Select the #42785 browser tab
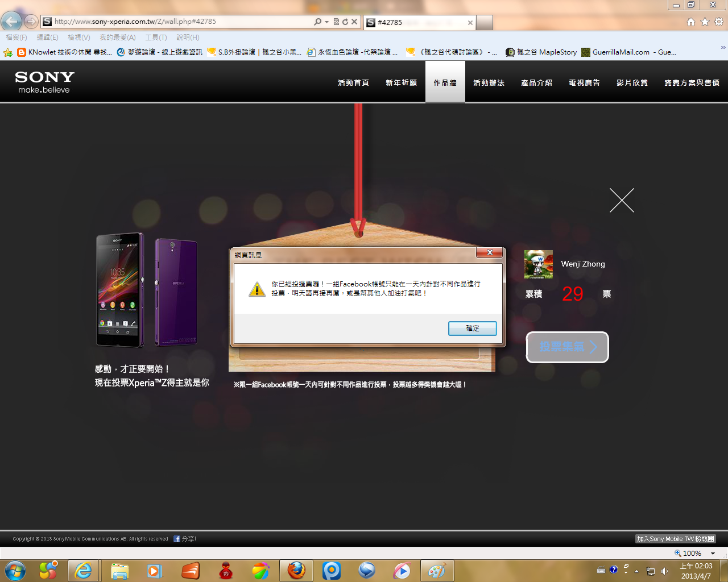 tap(419, 23)
